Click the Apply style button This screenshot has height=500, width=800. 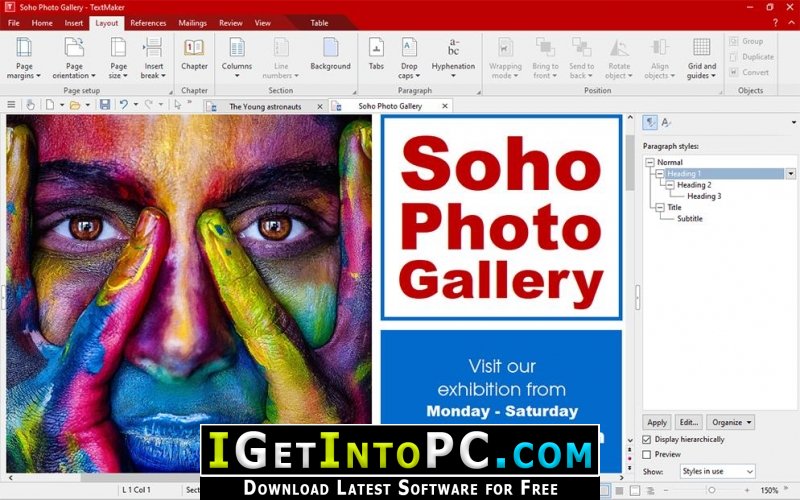click(657, 422)
